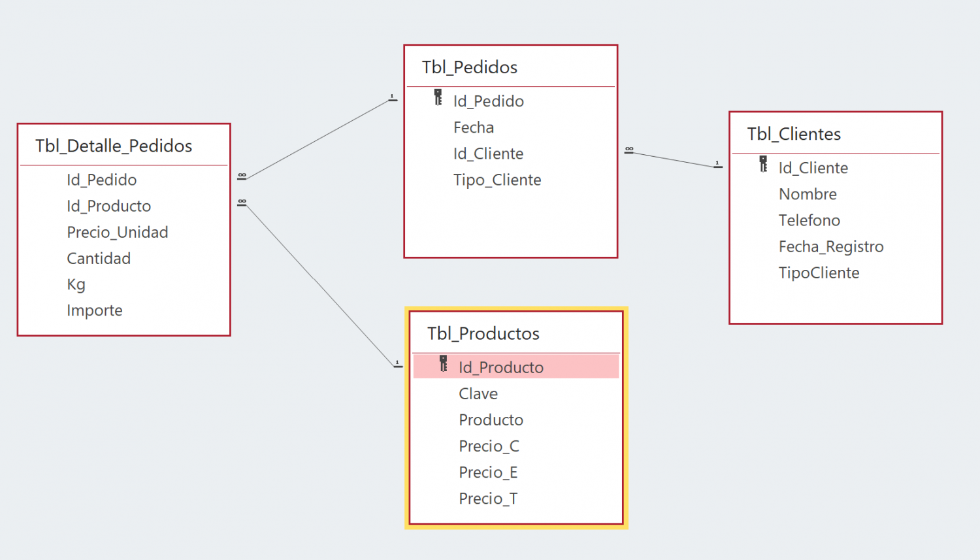
Task: Select the highlighted Id_Producto field in Tbl_Productos
Action: (516, 367)
